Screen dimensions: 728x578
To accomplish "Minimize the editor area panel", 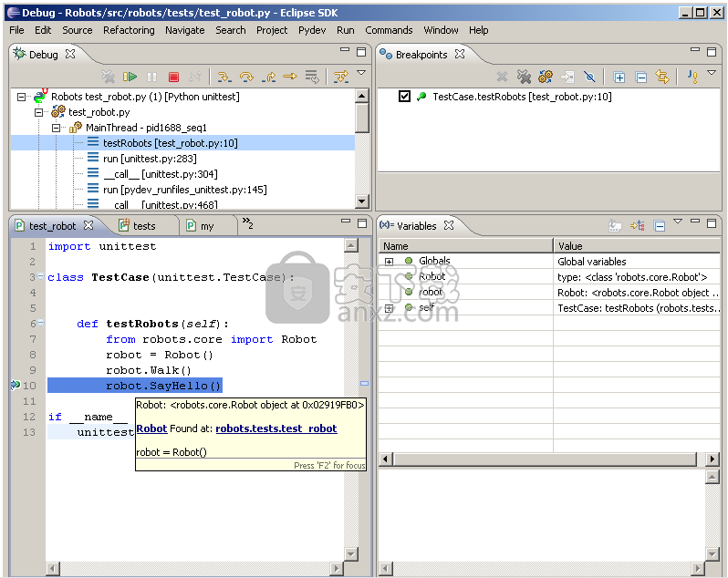I will (346, 222).
